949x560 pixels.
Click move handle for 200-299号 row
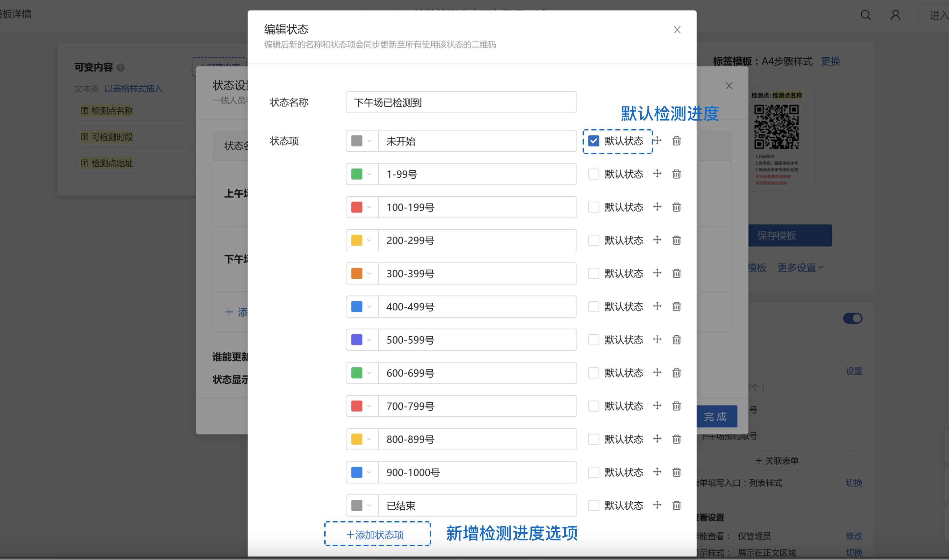pos(657,240)
